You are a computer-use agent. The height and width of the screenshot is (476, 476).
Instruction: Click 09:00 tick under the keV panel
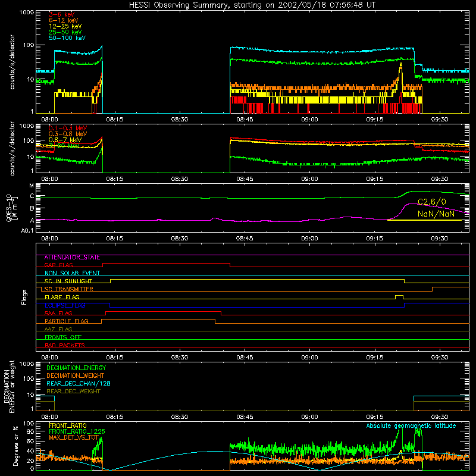309,120
